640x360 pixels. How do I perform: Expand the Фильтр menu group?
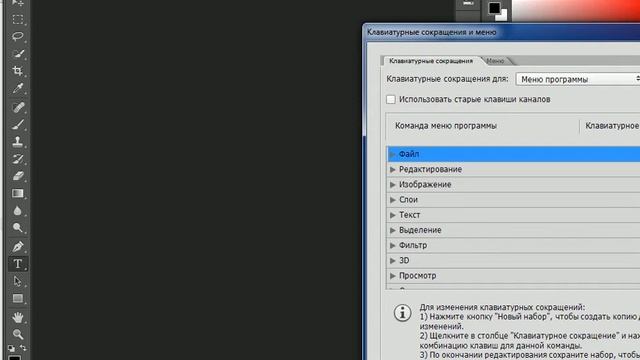point(393,245)
